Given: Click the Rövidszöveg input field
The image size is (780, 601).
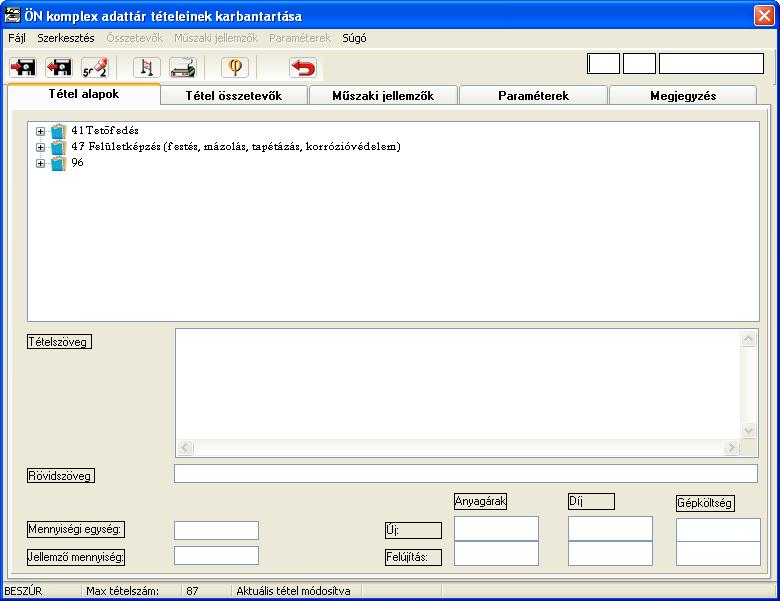Looking at the screenshot, I should tap(466, 473).
